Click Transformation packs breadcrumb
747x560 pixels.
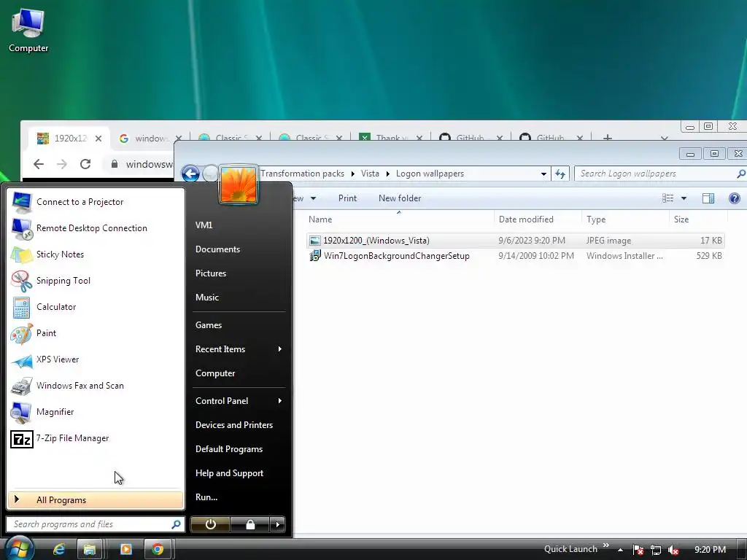(x=302, y=174)
